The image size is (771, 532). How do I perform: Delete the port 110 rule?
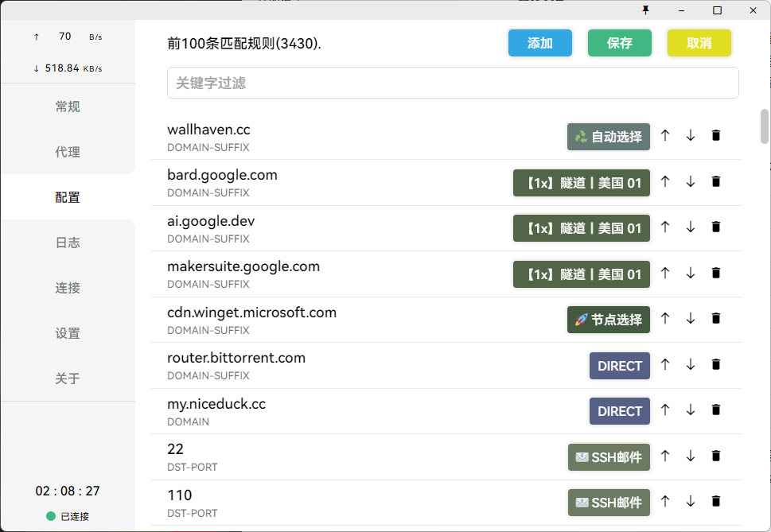tap(715, 502)
